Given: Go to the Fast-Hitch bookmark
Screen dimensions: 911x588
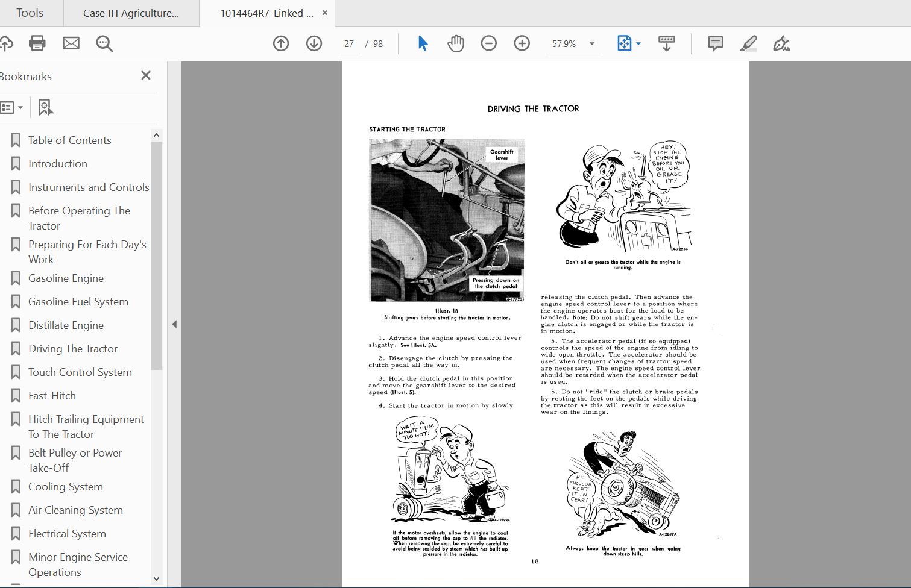Looking at the screenshot, I should [52, 396].
